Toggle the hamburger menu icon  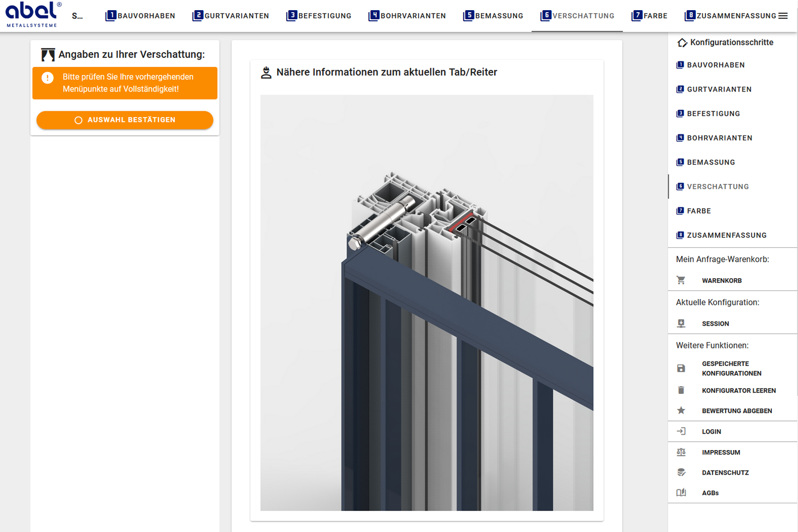point(783,16)
